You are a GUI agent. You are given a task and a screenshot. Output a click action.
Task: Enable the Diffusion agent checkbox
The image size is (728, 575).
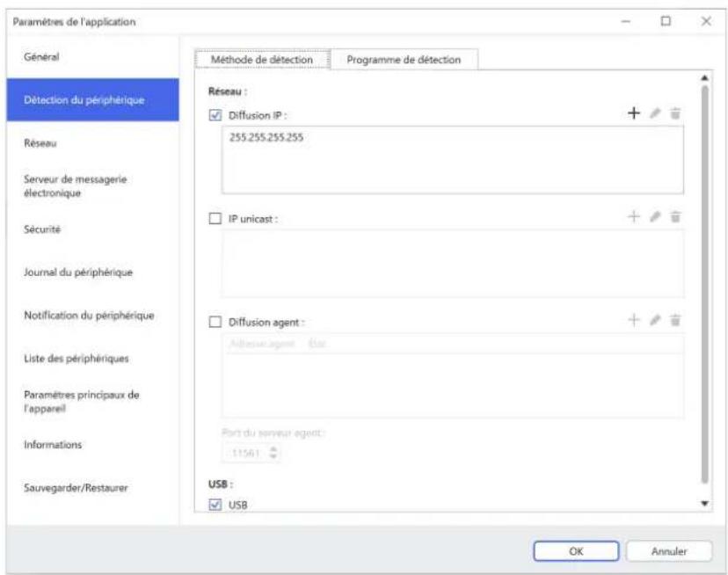click(x=215, y=322)
